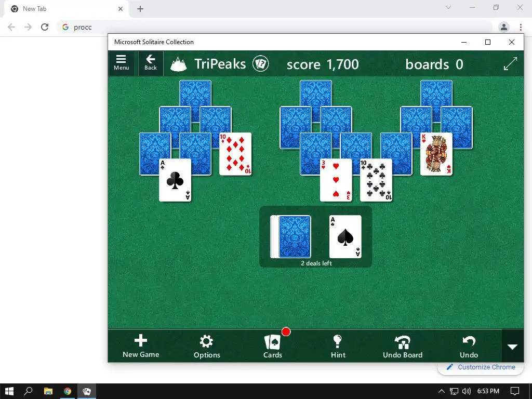Open the volume tray icon

point(466,391)
